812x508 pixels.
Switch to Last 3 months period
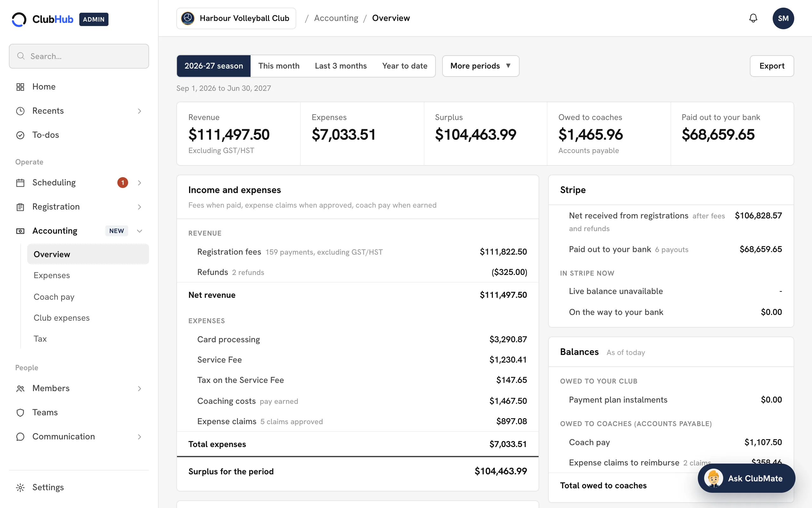pyautogui.click(x=341, y=66)
